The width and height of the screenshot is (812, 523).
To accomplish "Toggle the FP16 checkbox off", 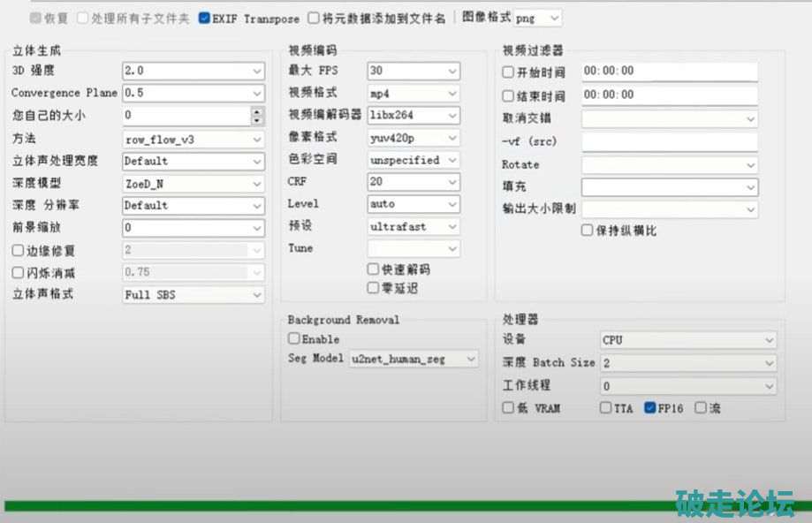I will coord(650,408).
